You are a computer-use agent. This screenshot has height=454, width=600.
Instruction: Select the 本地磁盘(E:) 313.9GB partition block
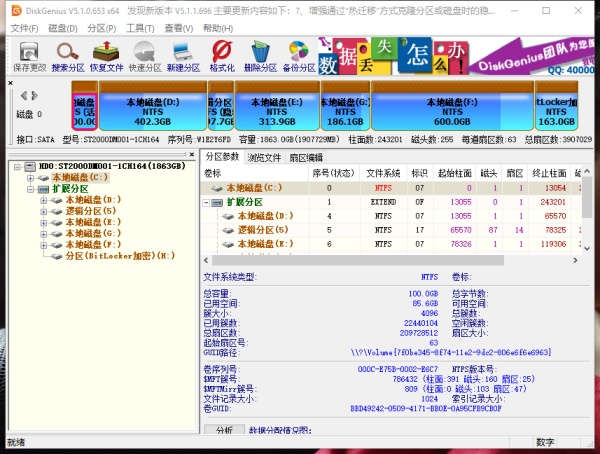coord(277,106)
